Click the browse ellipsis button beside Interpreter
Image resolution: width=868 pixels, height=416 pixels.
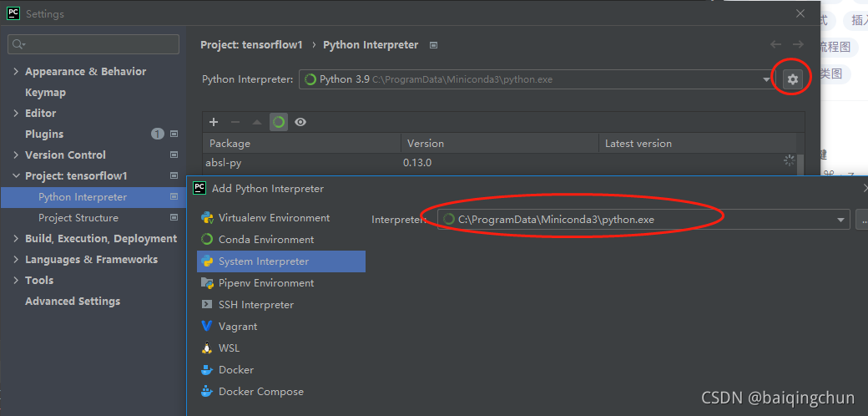click(x=862, y=220)
